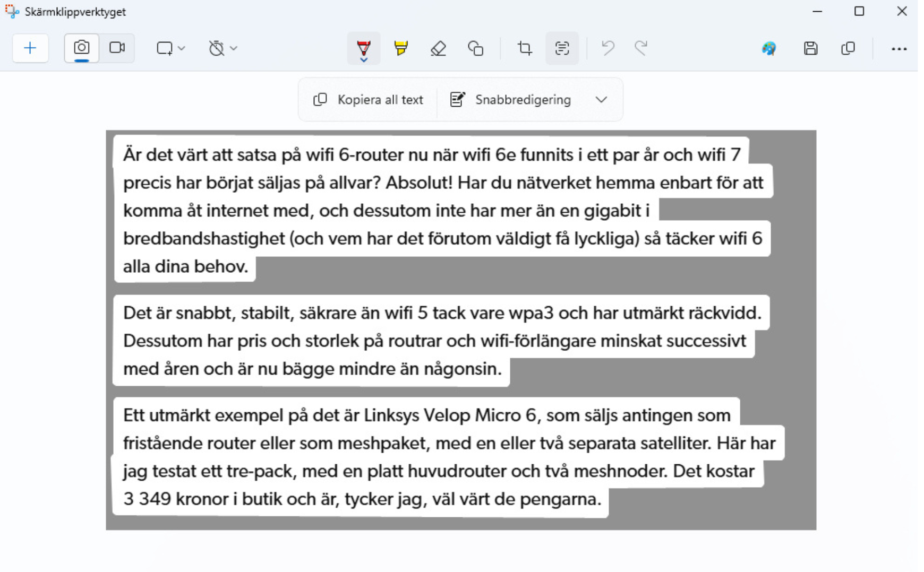The height and width of the screenshot is (572, 924).
Task: Open the snip delay timer dropdown
Action: pyautogui.click(x=223, y=48)
